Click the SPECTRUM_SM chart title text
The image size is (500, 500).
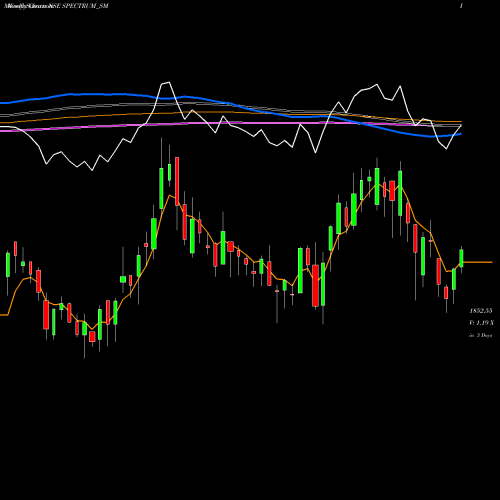point(85,6)
